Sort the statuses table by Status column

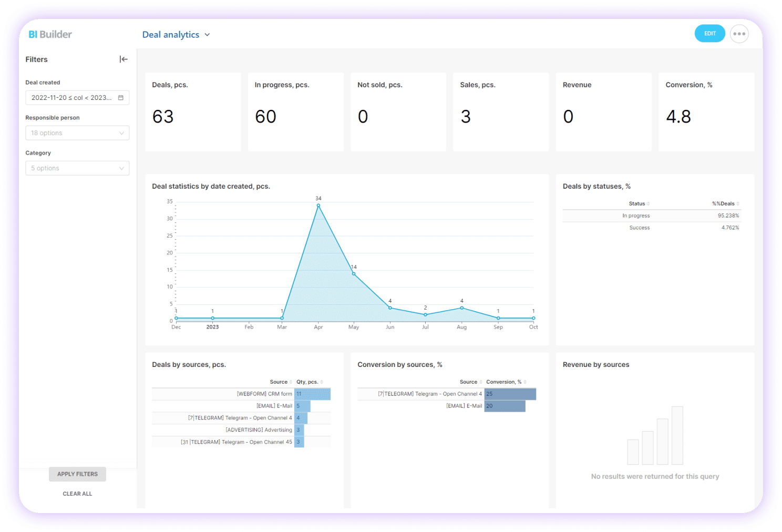click(647, 203)
